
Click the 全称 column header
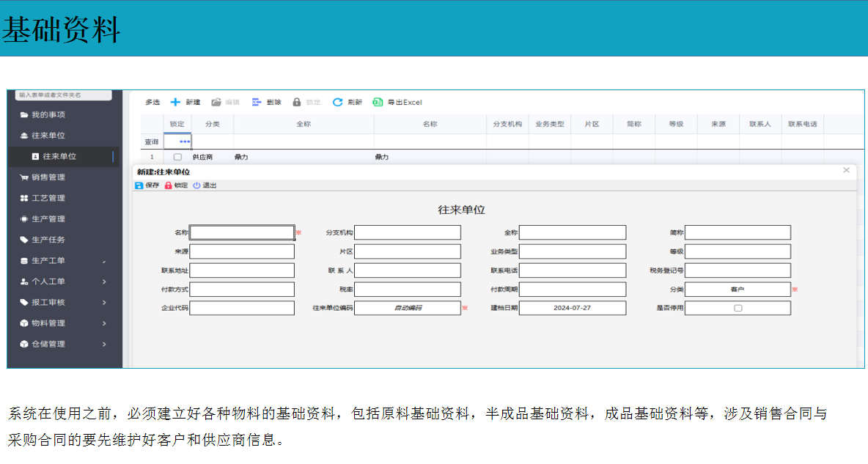coord(304,124)
